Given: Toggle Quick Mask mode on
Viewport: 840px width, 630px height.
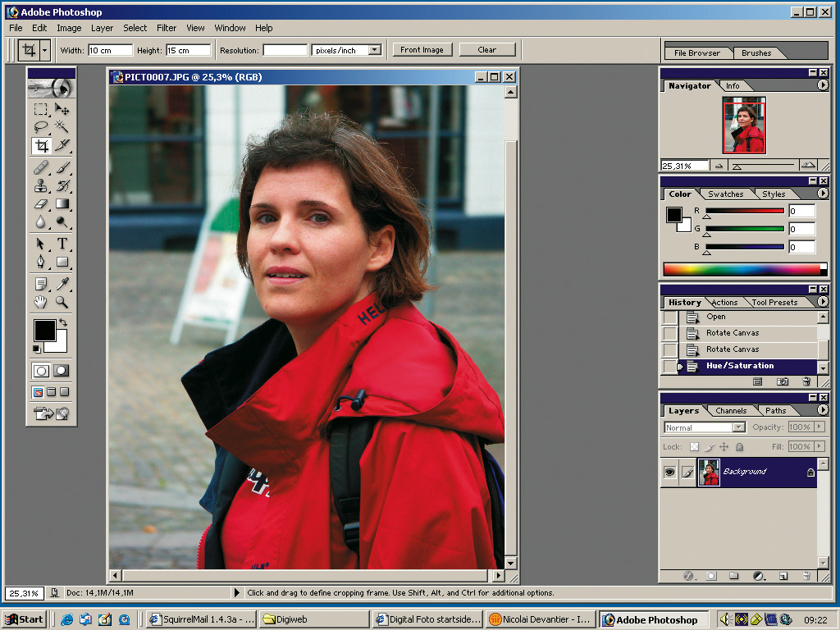Looking at the screenshot, I should pyautogui.click(x=62, y=371).
